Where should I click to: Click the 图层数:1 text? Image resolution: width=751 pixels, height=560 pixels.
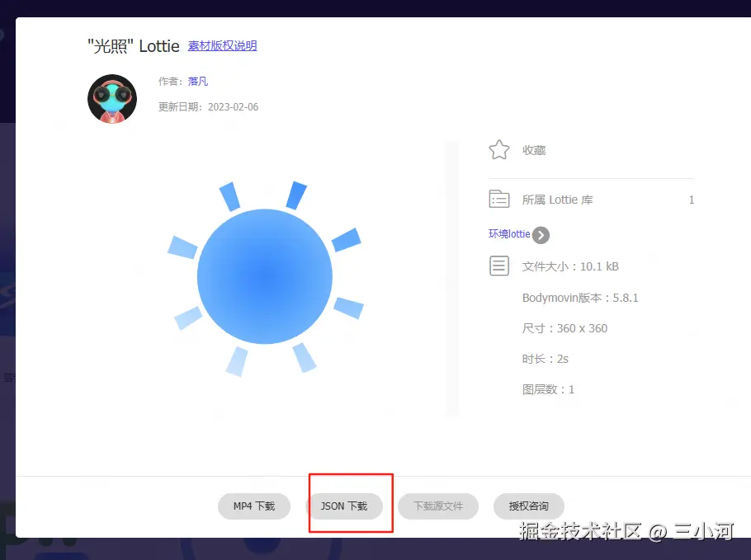pos(548,389)
